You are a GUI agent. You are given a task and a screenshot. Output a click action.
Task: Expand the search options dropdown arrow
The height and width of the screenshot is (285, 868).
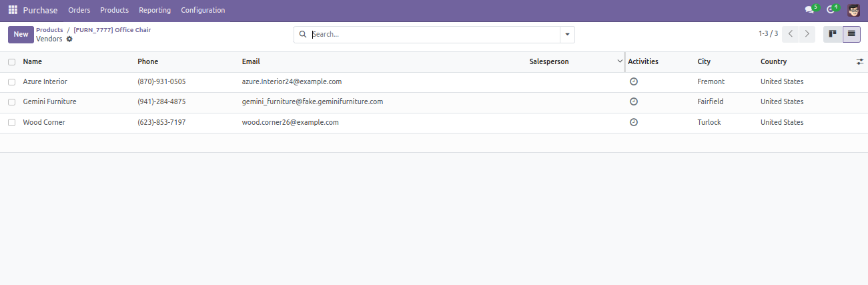567,34
